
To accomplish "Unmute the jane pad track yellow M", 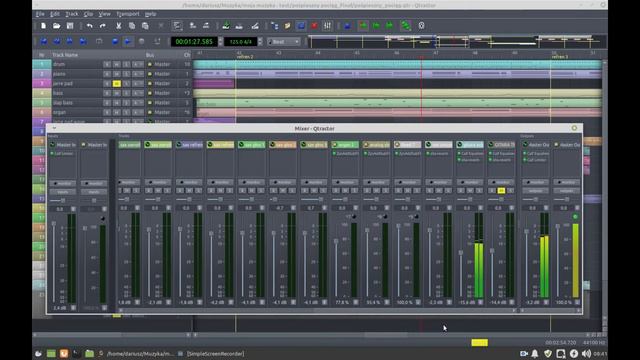I will click(116, 83).
